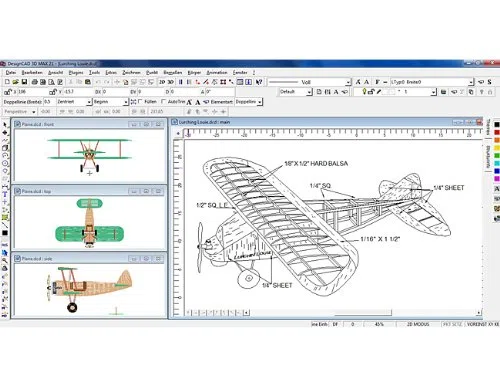500x385 pixels.
Task: Activate the Plane.dcd front view window title
Action: [38, 124]
